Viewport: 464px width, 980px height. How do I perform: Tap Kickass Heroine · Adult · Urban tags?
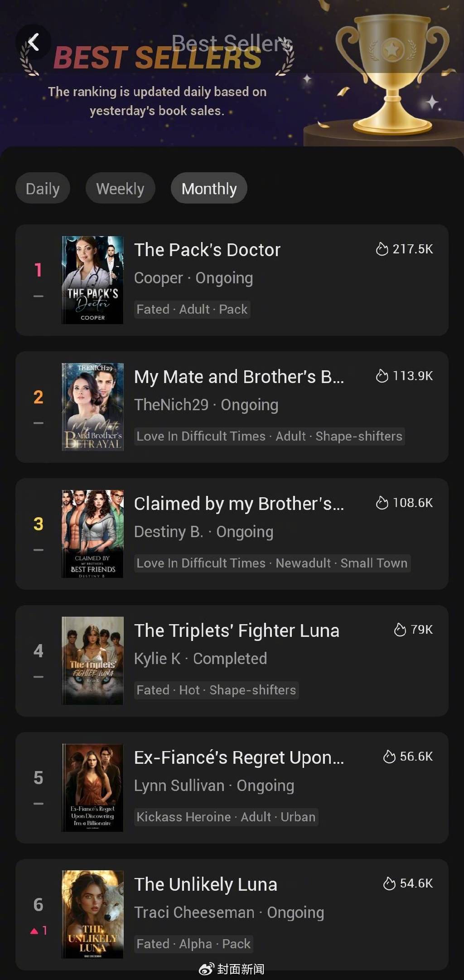coord(226,817)
